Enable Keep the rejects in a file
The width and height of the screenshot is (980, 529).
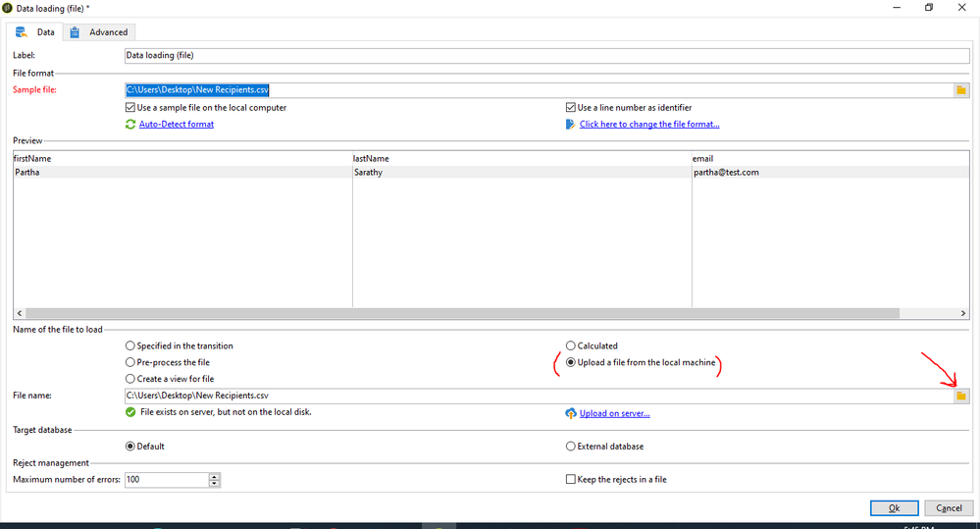(x=571, y=480)
